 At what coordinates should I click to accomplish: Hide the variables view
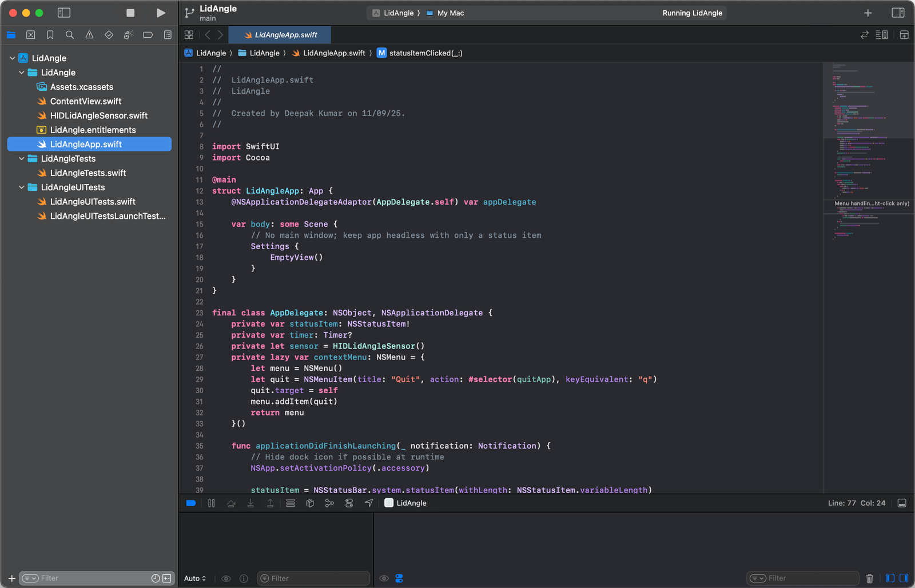890,578
